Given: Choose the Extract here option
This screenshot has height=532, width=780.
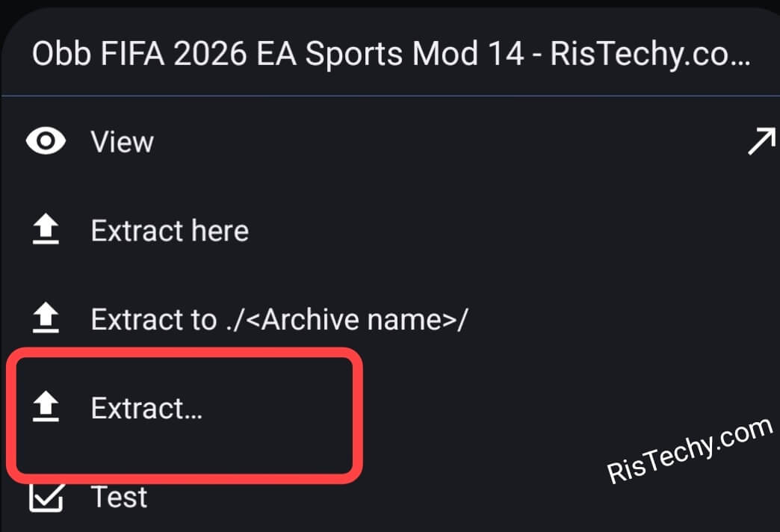Looking at the screenshot, I should pyautogui.click(x=170, y=231).
